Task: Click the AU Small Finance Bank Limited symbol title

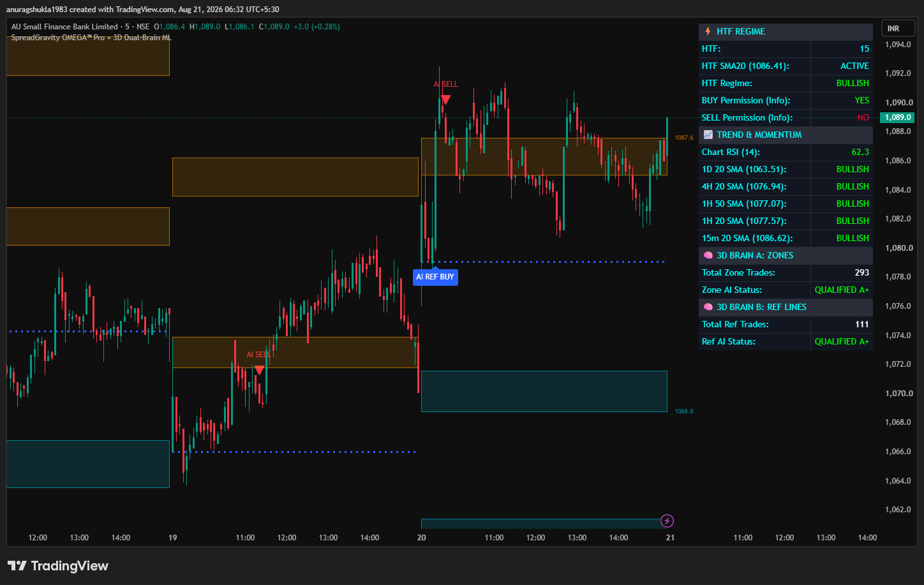Action: point(64,27)
